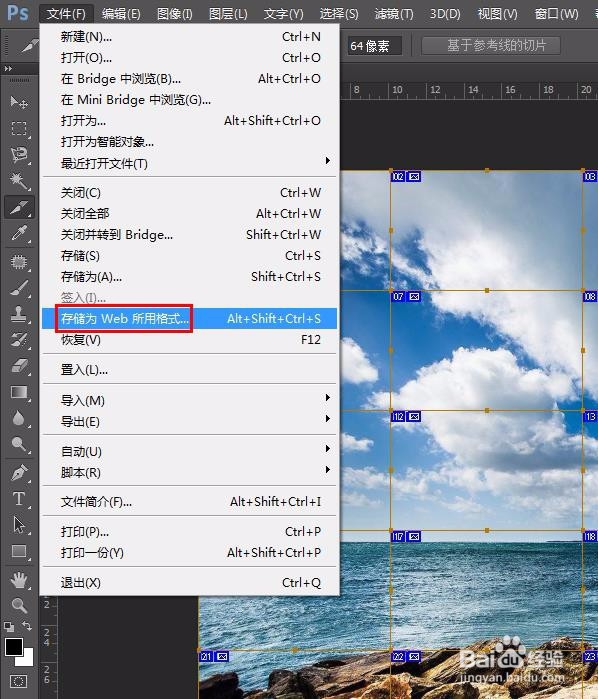Open the foreground color picker
The image size is (598, 699).
coord(14,647)
